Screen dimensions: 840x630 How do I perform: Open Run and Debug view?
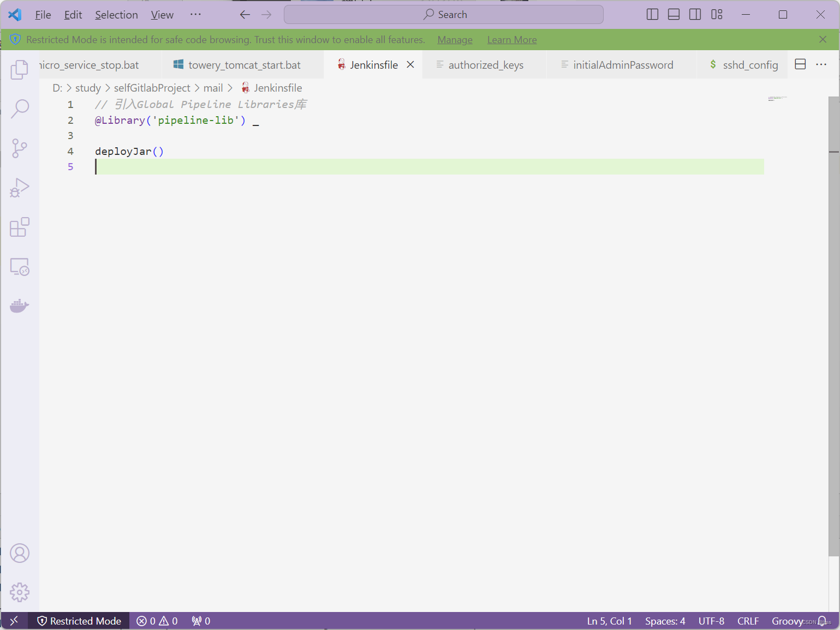coord(20,188)
